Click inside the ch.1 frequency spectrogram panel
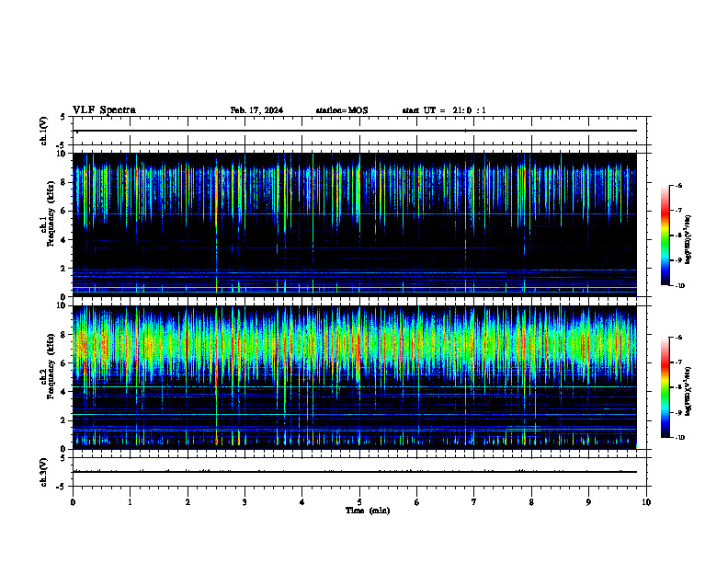The width and height of the screenshot is (728, 563). pos(354,224)
